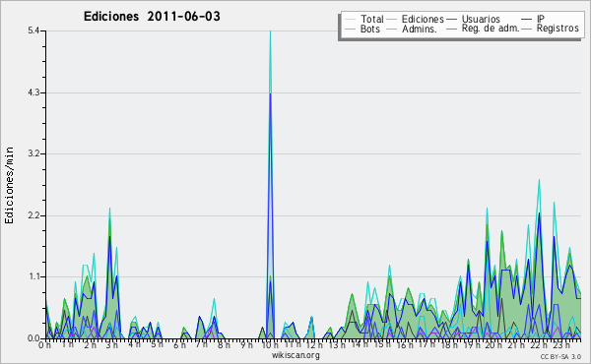The height and width of the screenshot is (364, 591).
Task: Click the 4.3 y-axis value
Action: [33, 92]
